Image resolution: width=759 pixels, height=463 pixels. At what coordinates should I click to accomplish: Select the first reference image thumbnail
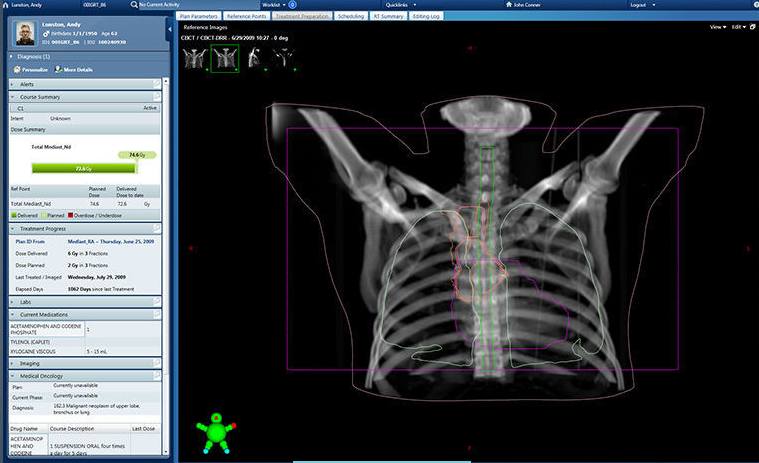click(x=195, y=58)
